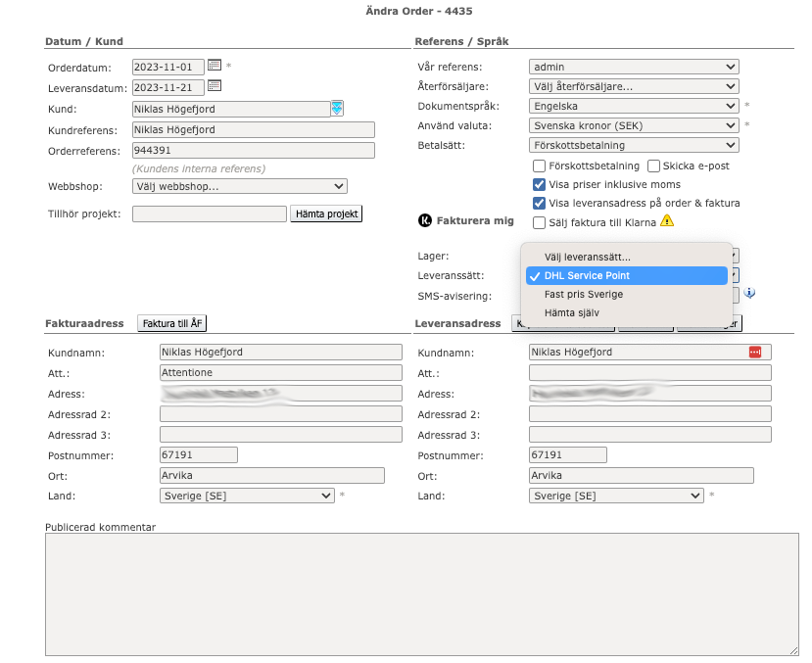This screenshot has width=812, height=663.
Task: Choose Hämta själv delivery option
Action: point(571,312)
